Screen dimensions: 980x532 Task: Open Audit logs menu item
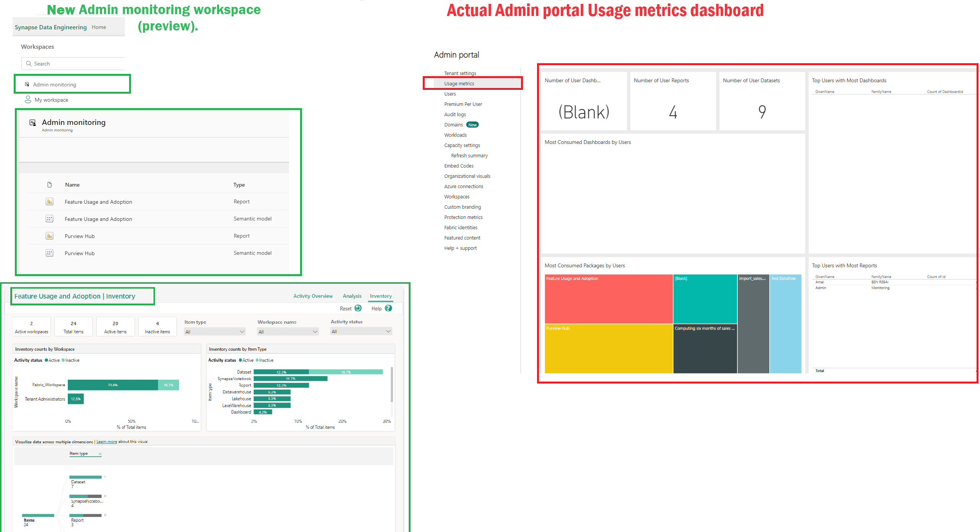(455, 114)
